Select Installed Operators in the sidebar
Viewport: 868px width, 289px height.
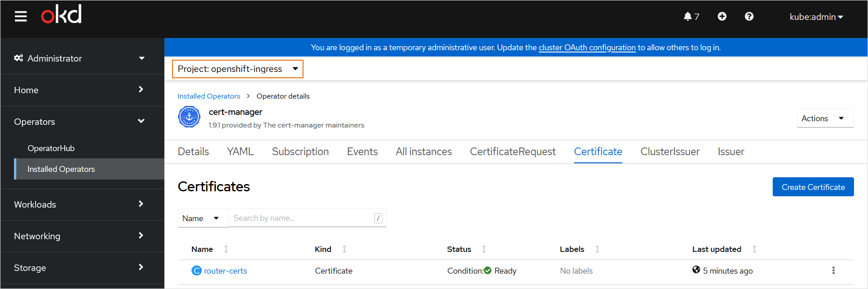tap(89, 169)
